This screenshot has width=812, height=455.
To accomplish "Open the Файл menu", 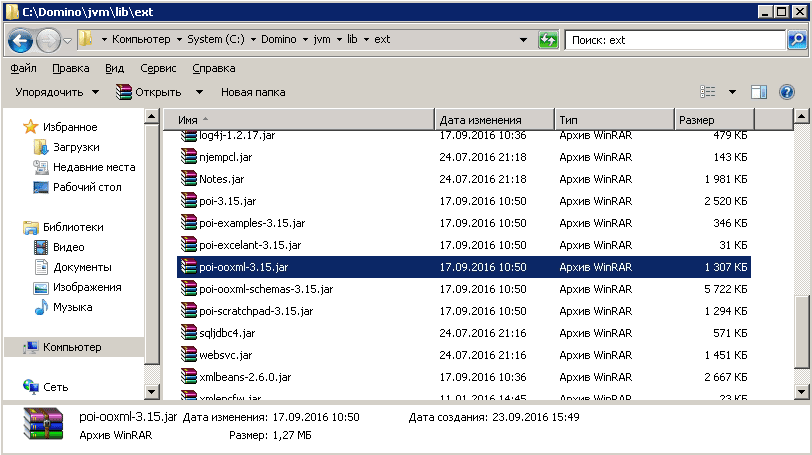I will tap(23, 68).
